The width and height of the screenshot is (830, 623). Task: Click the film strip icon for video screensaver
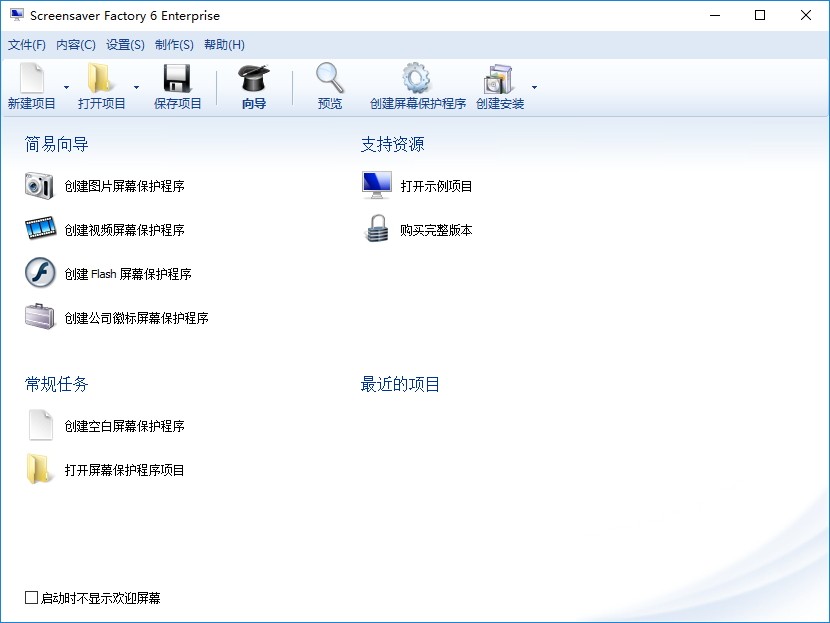pos(40,228)
